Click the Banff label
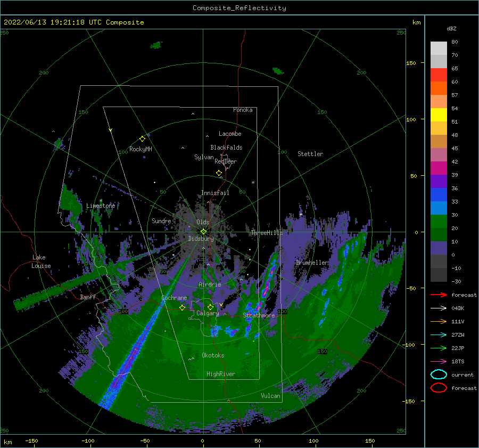 [x=88, y=297]
